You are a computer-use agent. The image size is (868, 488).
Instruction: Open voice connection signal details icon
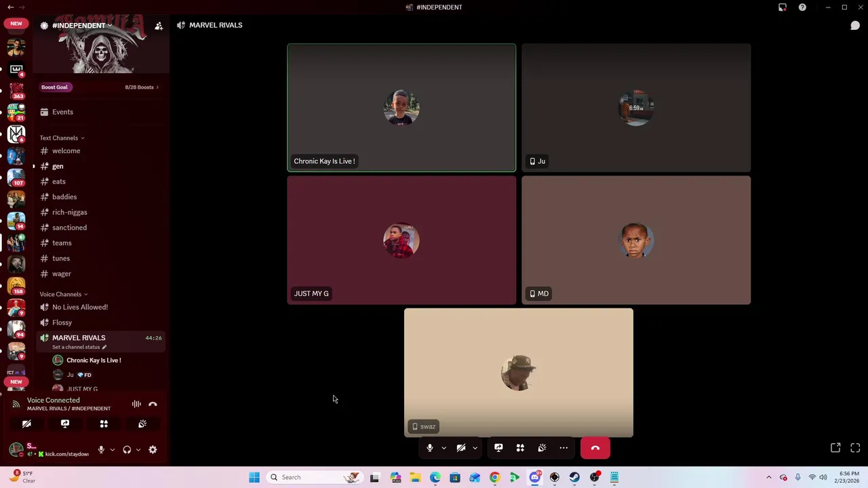click(x=16, y=404)
